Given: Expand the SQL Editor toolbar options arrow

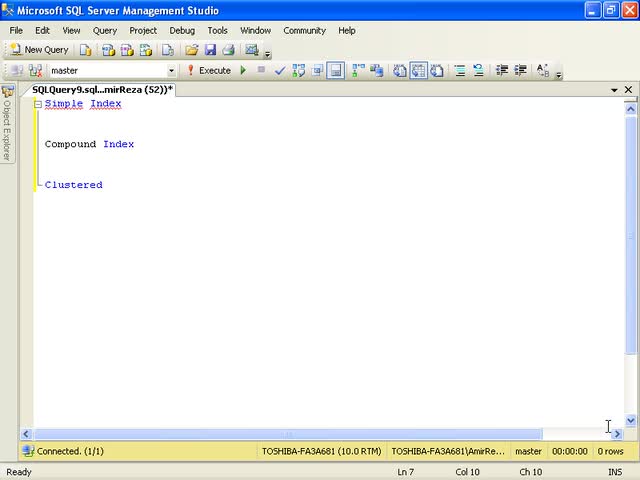Looking at the screenshot, I should pyautogui.click(x=559, y=74).
